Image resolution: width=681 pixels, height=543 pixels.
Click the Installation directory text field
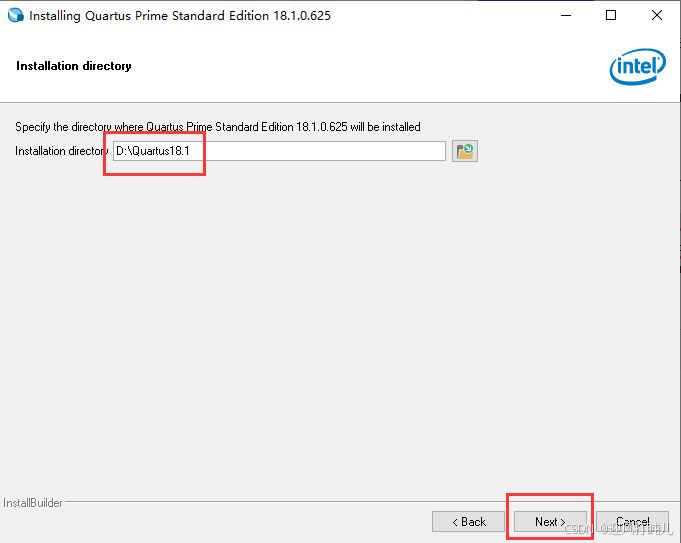coord(279,151)
